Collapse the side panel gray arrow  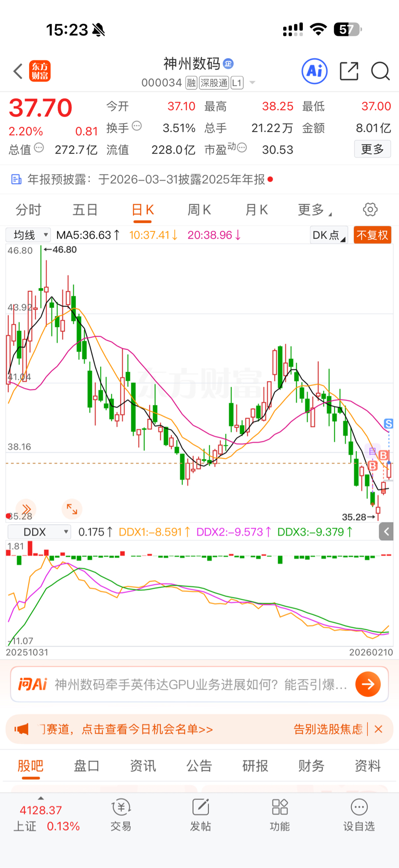coord(386,532)
